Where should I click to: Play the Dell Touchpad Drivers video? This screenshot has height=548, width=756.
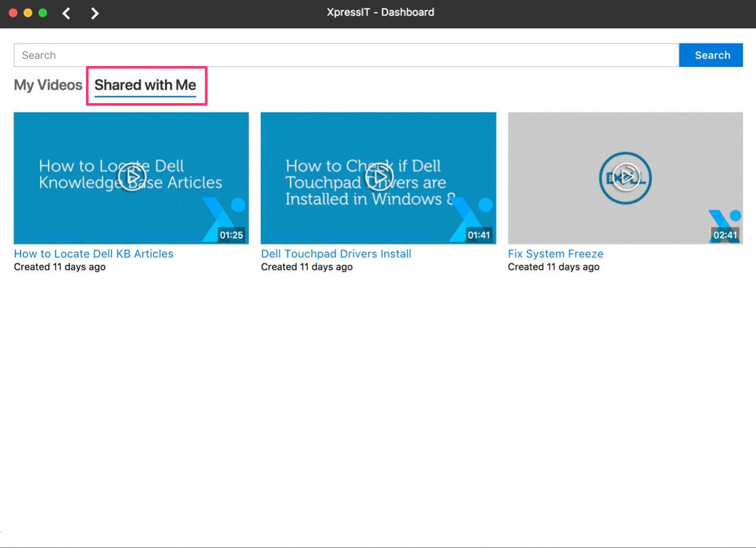click(x=379, y=178)
